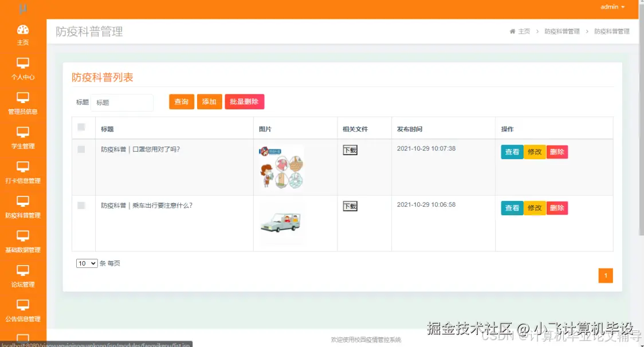
Task: Open 个人中心 monitor icon in sidebar
Action: pos(23,63)
